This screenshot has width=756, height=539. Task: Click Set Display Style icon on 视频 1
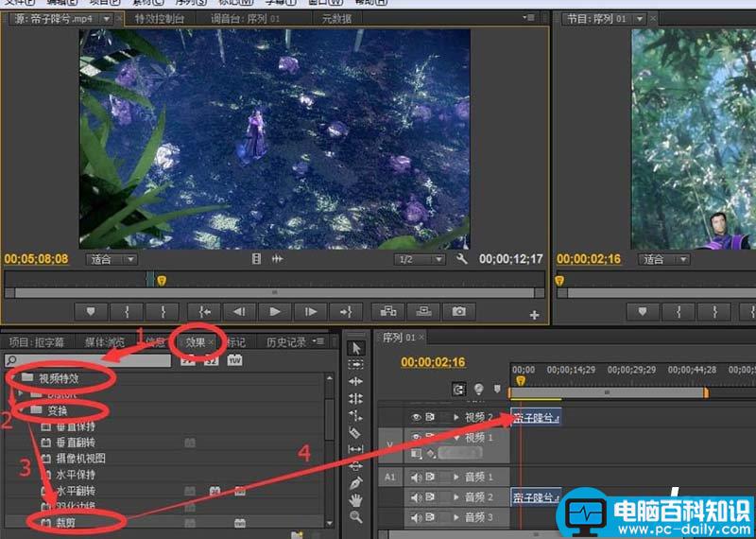(416, 454)
